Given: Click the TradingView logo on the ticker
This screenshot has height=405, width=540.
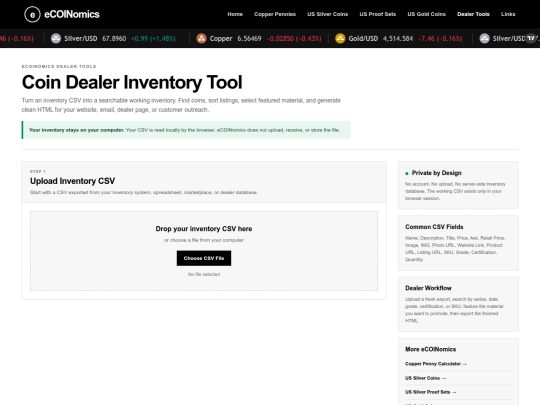Looking at the screenshot, I should [x=531, y=38].
